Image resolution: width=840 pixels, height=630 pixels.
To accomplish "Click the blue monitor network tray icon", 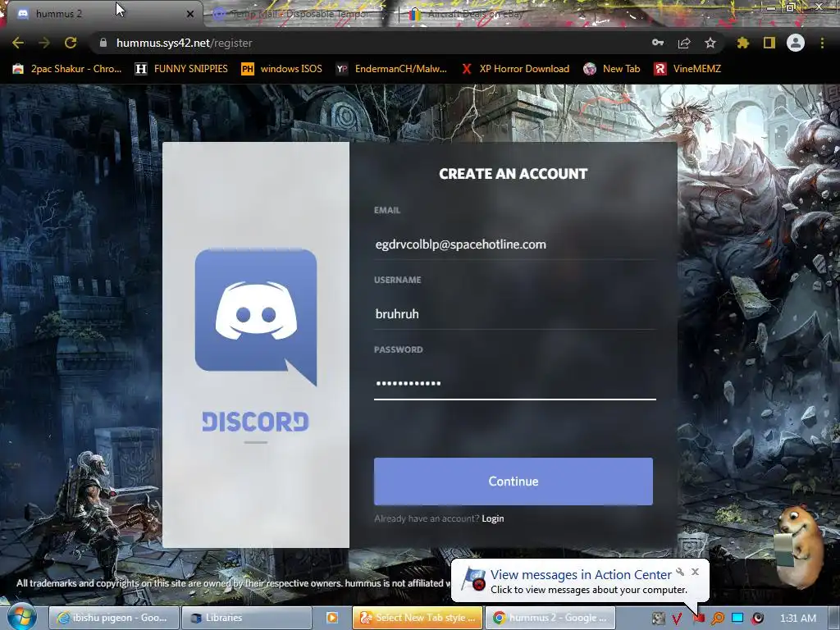I will click(737, 619).
